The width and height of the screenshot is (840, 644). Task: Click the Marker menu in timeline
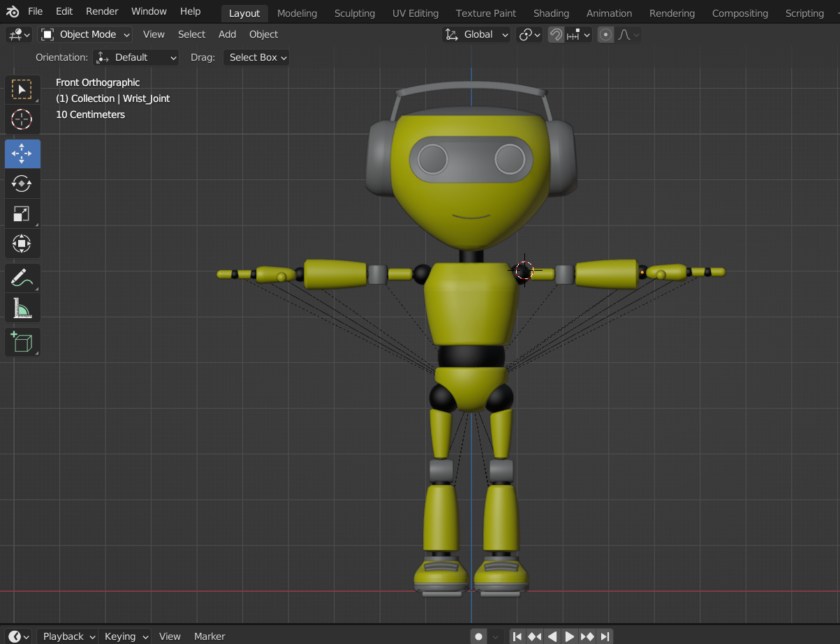(x=209, y=636)
